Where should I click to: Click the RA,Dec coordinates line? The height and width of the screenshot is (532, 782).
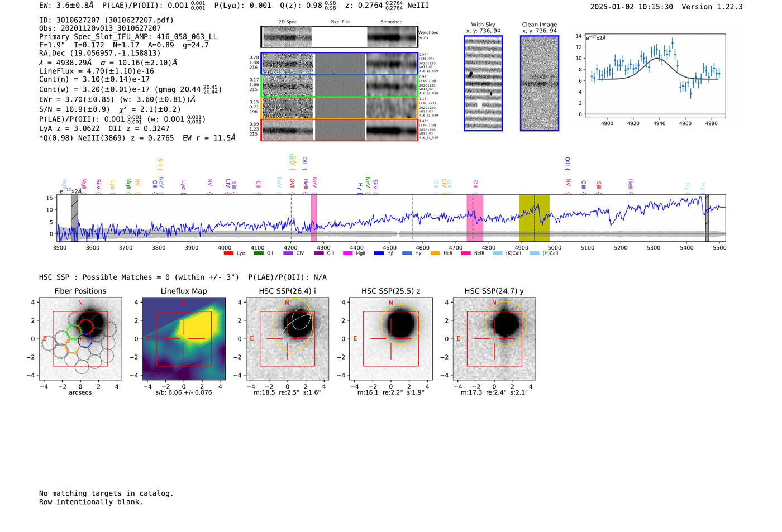point(100,54)
